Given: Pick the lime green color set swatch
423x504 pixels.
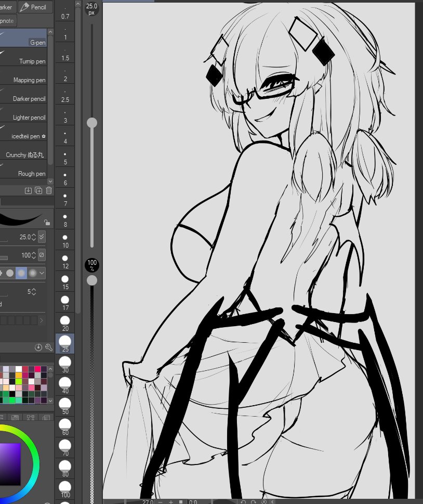Looking at the screenshot, I should coord(19,381).
